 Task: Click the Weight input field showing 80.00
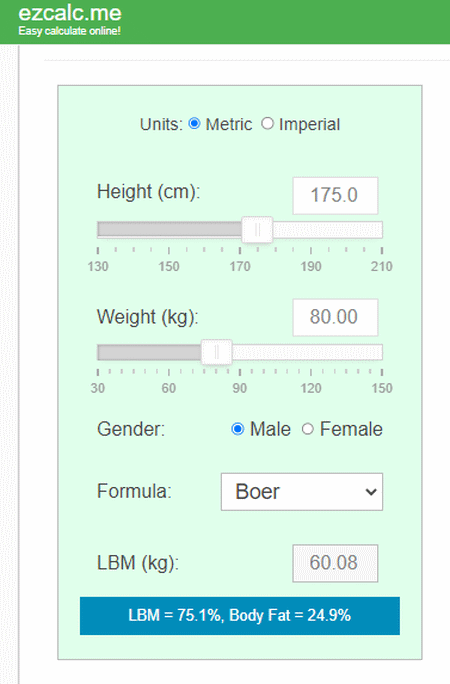click(x=335, y=317)
